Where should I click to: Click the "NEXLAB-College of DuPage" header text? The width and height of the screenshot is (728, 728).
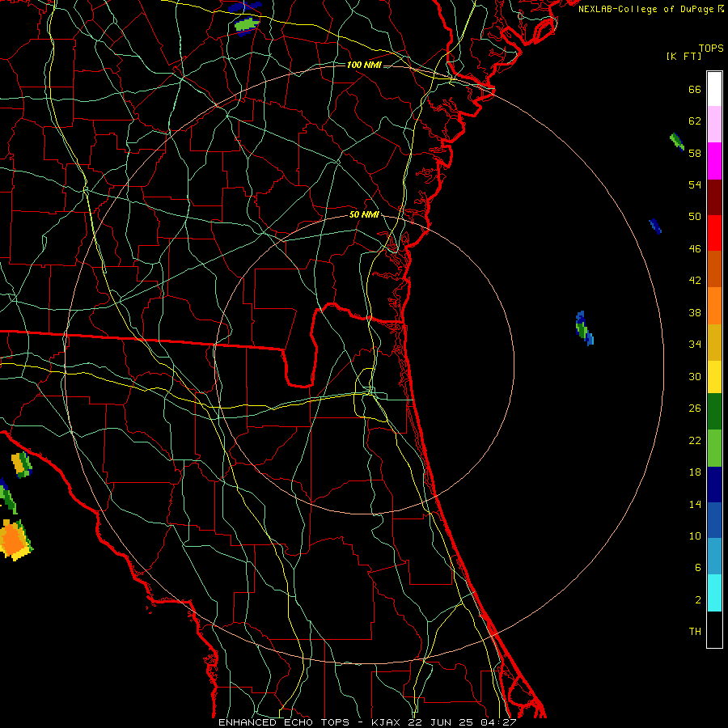click(x=647, y=9)
